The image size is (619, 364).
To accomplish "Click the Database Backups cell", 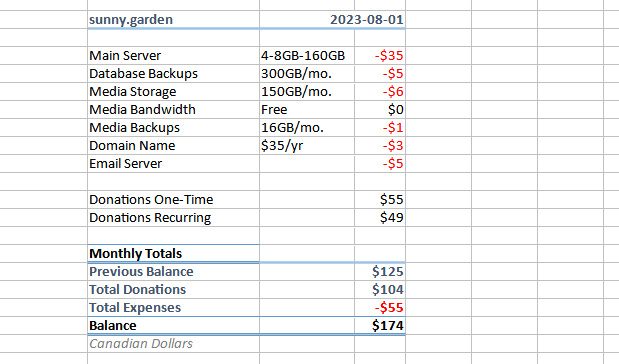I will click(173, 73).
